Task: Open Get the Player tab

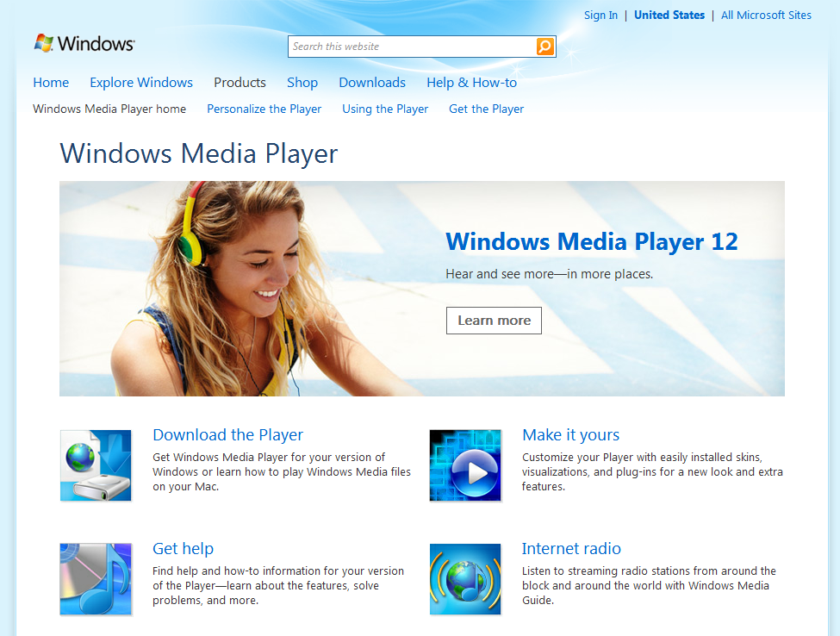Action: point(487,109)
